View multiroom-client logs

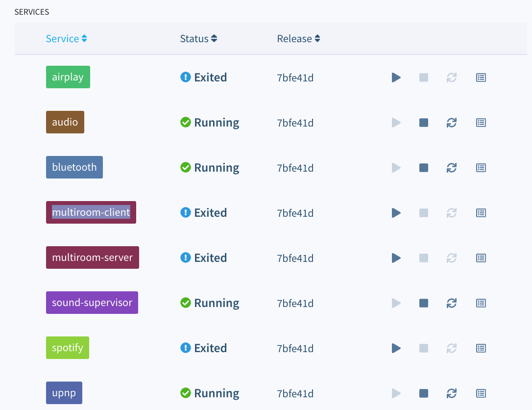coord(481,213)
